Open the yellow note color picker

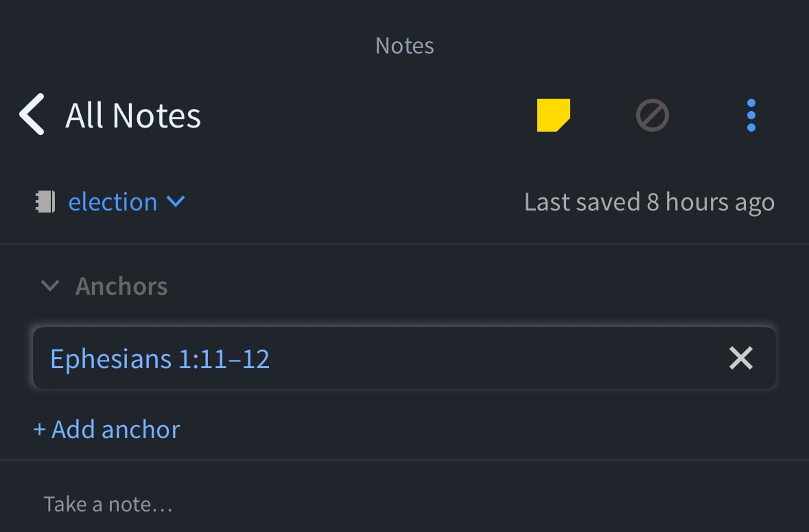(x=553, y=115)
